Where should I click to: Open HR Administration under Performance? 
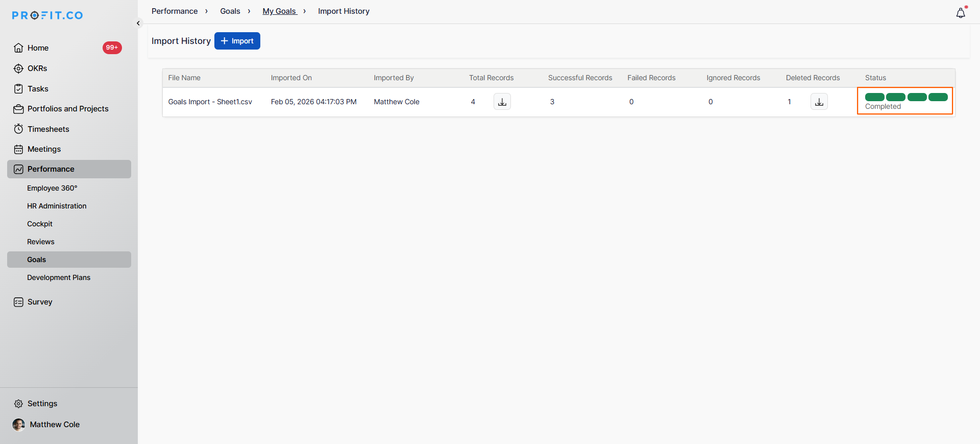pyautogui.click(x=57, y=206)
